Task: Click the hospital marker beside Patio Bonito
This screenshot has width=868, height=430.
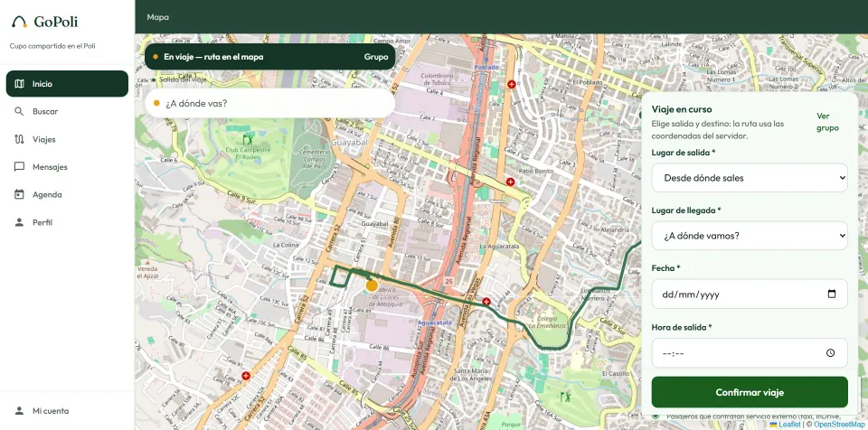Action: [x=510, y=182]
